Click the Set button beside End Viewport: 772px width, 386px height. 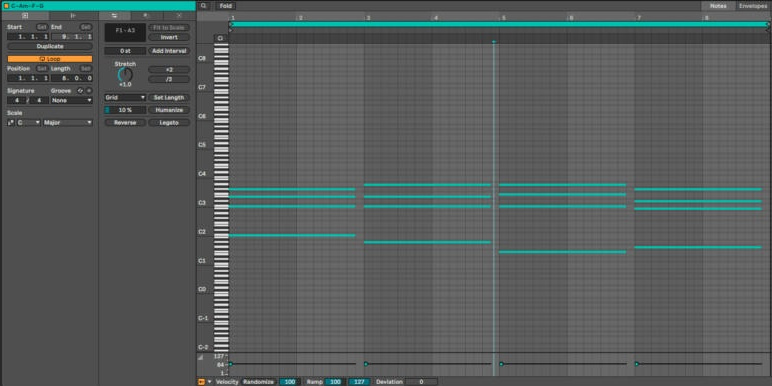coord(86,27)
